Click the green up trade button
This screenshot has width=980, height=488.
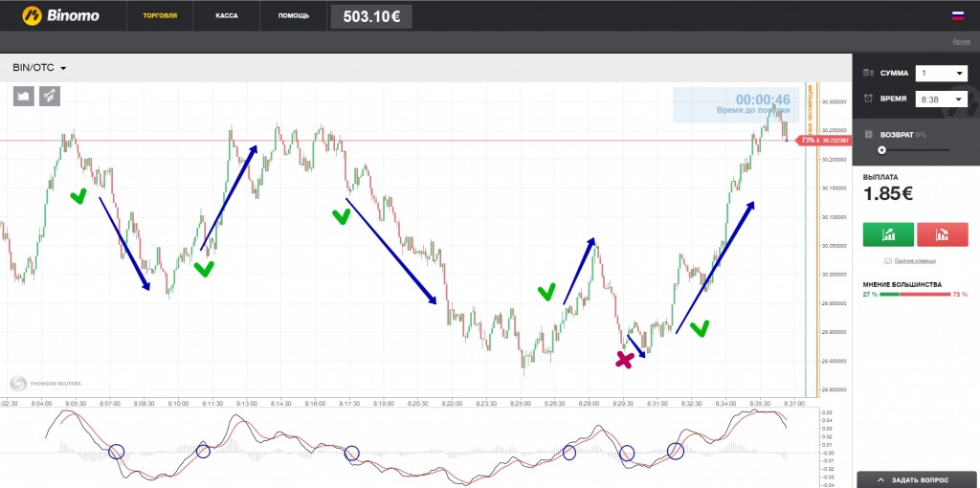(888, 234)
